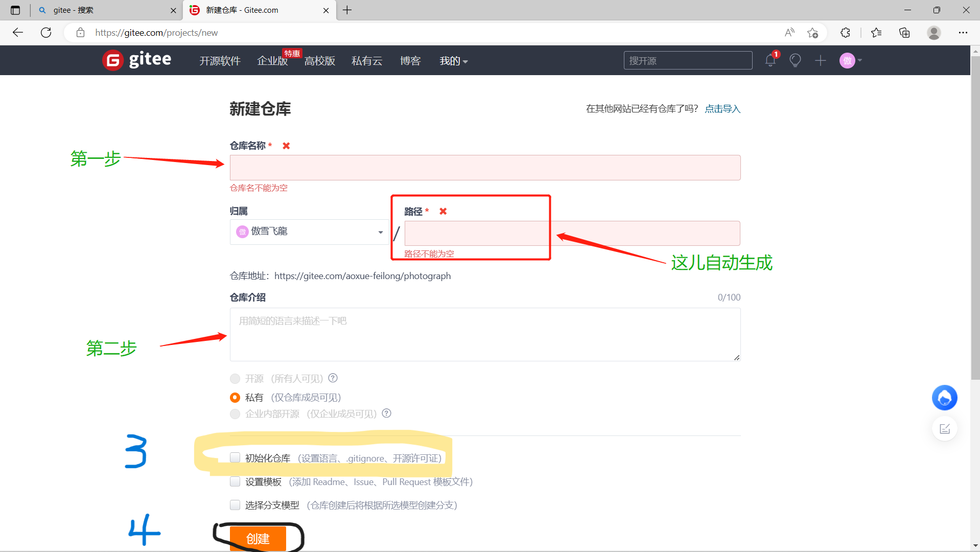Viewport: 980px width, 552px height.
Task: Click the 搜开源 search box
Action: (x=688, y=60)
